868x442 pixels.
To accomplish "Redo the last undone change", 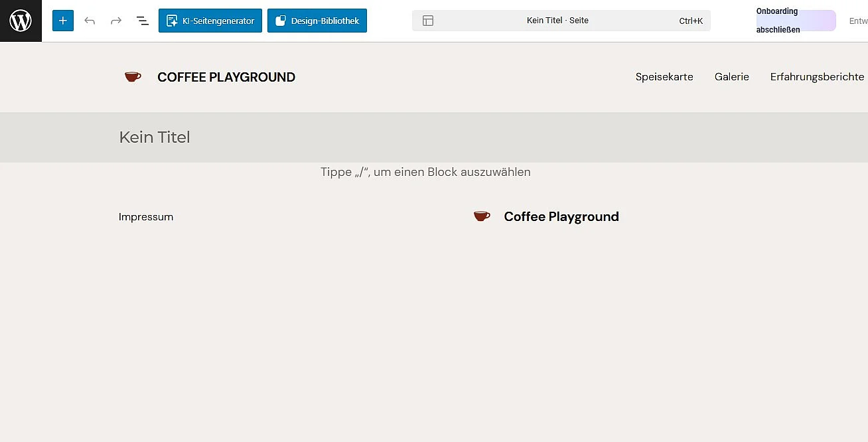I will tap(116, 21).
